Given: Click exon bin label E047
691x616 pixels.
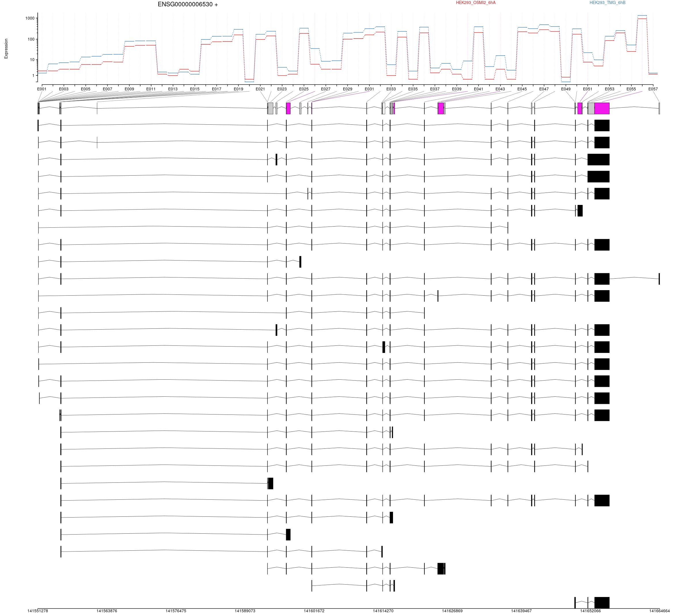Looking at the screenshot, I should pos(544,89).
